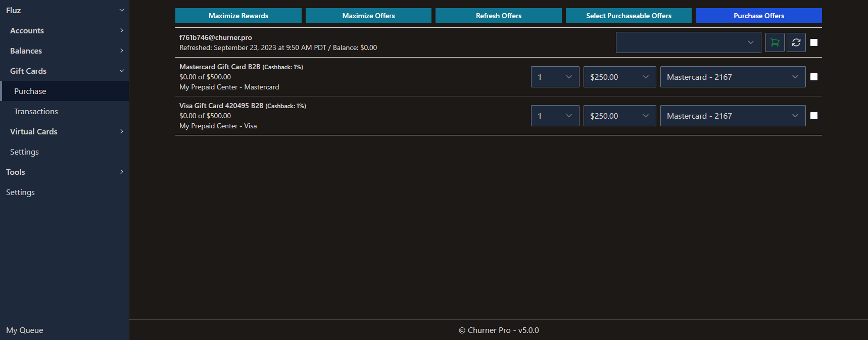This screenshot has width=868, height=340.
Task: Check the checkbox for f761b746@churner.pro account
Action: [x=813, y=42]
